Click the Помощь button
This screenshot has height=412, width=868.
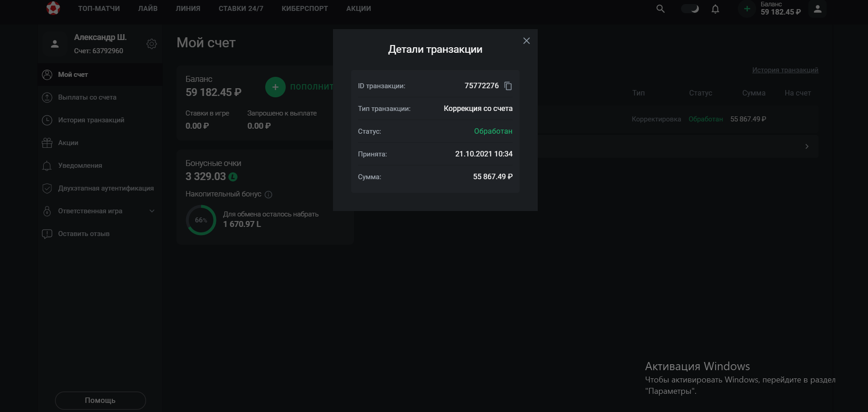click(100, 400)
